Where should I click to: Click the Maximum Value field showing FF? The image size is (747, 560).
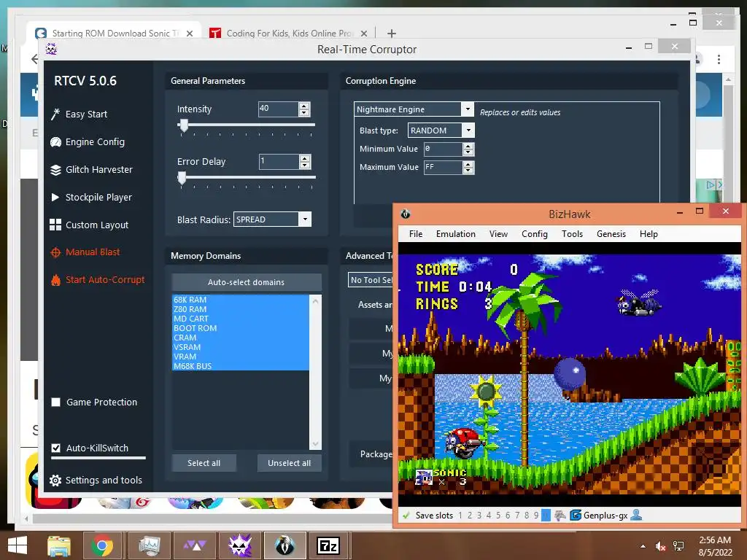443,167
